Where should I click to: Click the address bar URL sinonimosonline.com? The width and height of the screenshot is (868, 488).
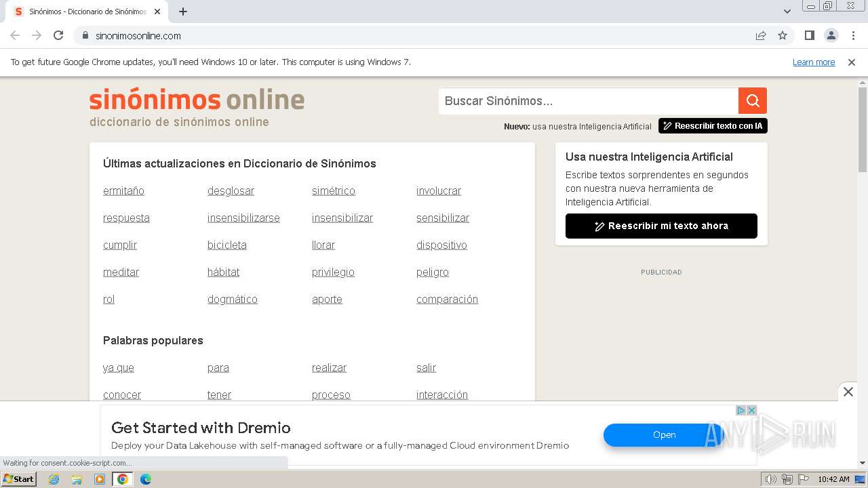(x=138, y=36)
